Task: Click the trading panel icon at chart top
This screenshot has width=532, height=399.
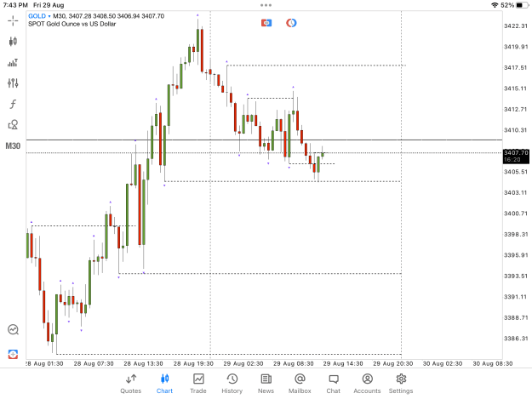Action: coord(266,23)
